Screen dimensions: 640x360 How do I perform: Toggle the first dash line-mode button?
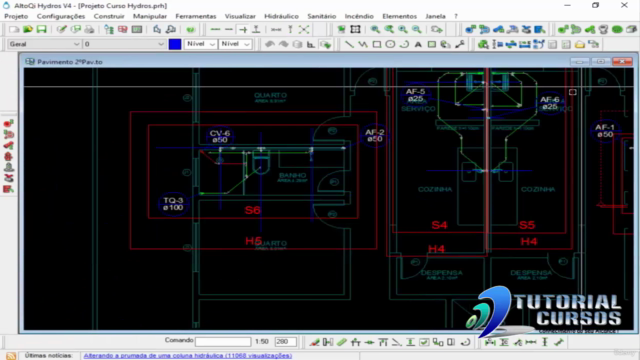(x=215, y=29)
